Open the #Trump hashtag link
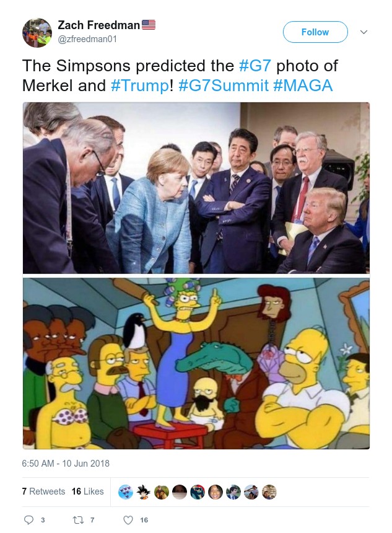The height and width of the screenshot is (533, 392). click(139, 86)
